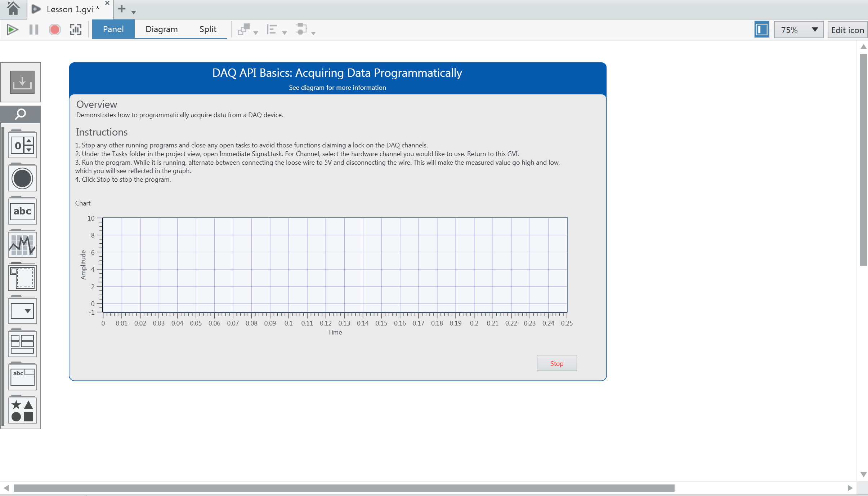Click the unplaced items tray icon
The width and height of the screenshot is (868, 496).
tap(22, 82)
